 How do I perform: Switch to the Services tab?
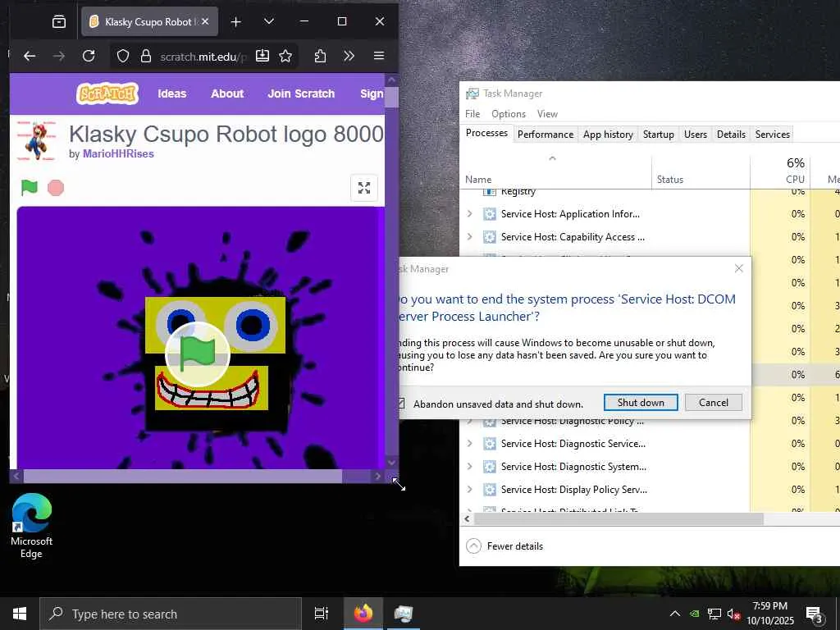pos(773,135)
